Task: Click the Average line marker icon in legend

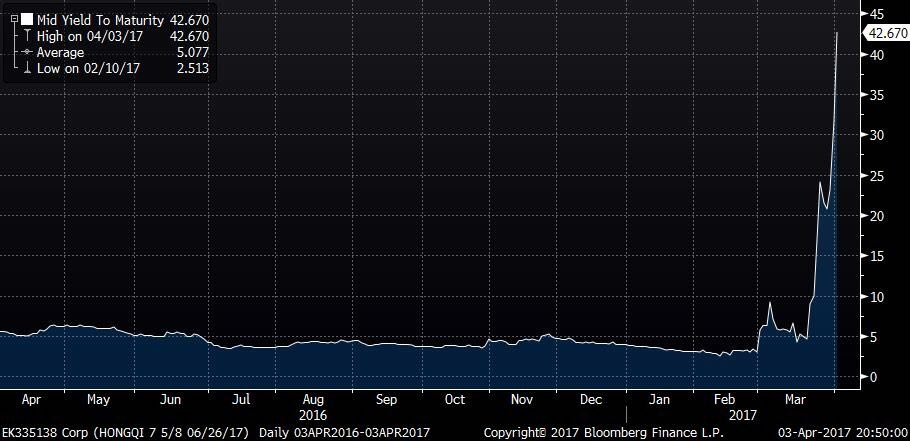Action: [27, 52]
